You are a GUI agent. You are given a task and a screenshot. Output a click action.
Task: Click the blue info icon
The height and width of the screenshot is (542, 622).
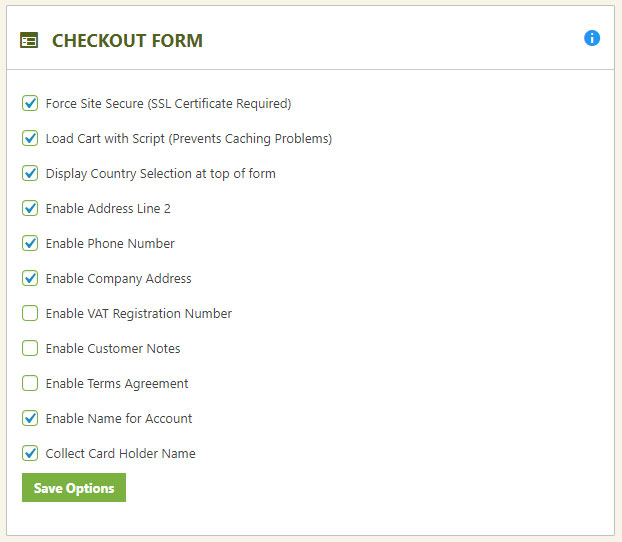(592, 38)
